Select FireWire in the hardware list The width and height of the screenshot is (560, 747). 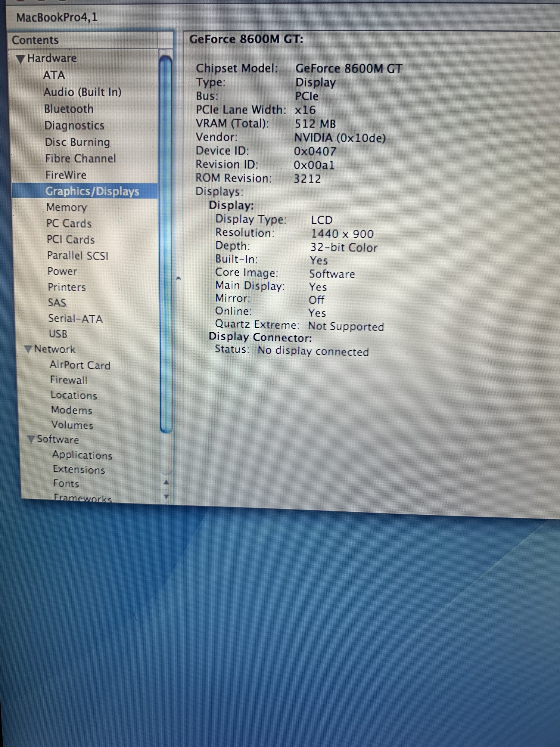pos(66,175)
